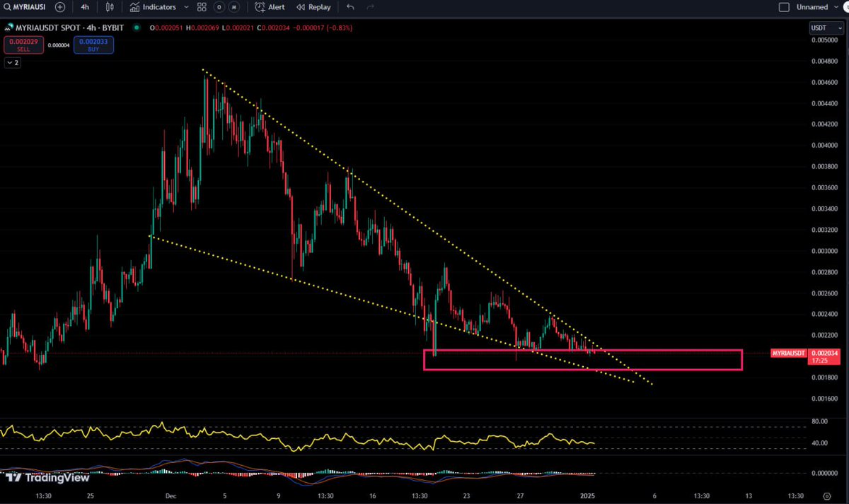
Task: Click the MYRIAUSDT SPOT symbol title
Action: (71, 28)
